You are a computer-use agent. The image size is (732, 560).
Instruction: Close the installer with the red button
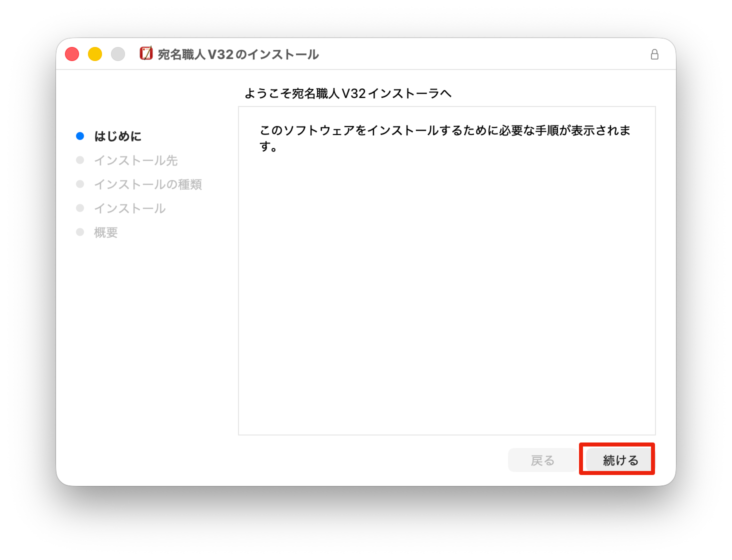[72, 54]
